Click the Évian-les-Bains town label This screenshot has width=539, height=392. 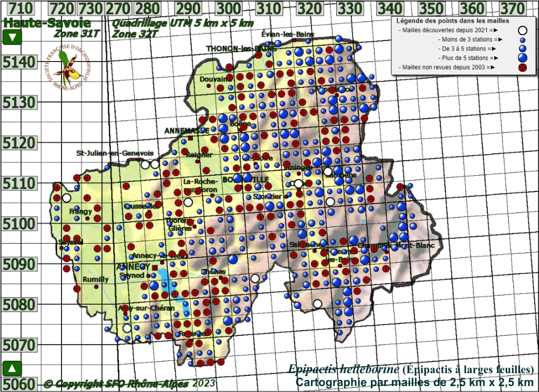pos(287,34)
